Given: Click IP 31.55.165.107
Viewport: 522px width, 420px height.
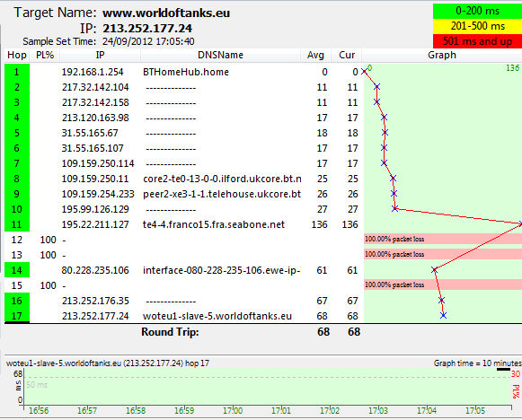Looking at the screenshot, I should click(x=93, y=148).
